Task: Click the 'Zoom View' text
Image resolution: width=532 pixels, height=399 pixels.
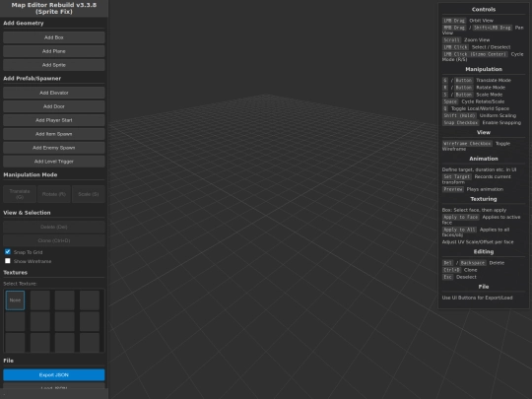Action: [477, 40]
